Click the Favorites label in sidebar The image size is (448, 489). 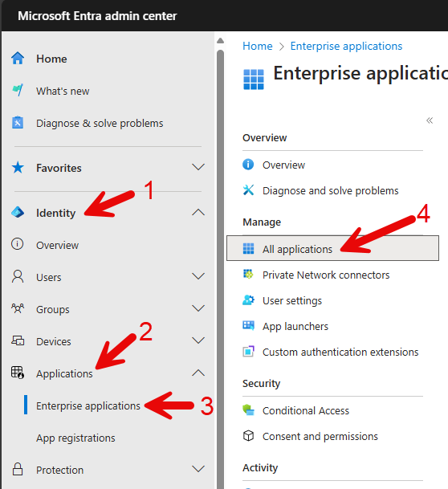pos(59,168)
